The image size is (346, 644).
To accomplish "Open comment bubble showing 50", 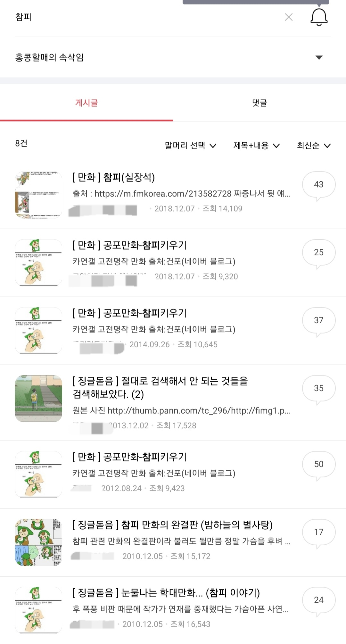I will [318, 465].
